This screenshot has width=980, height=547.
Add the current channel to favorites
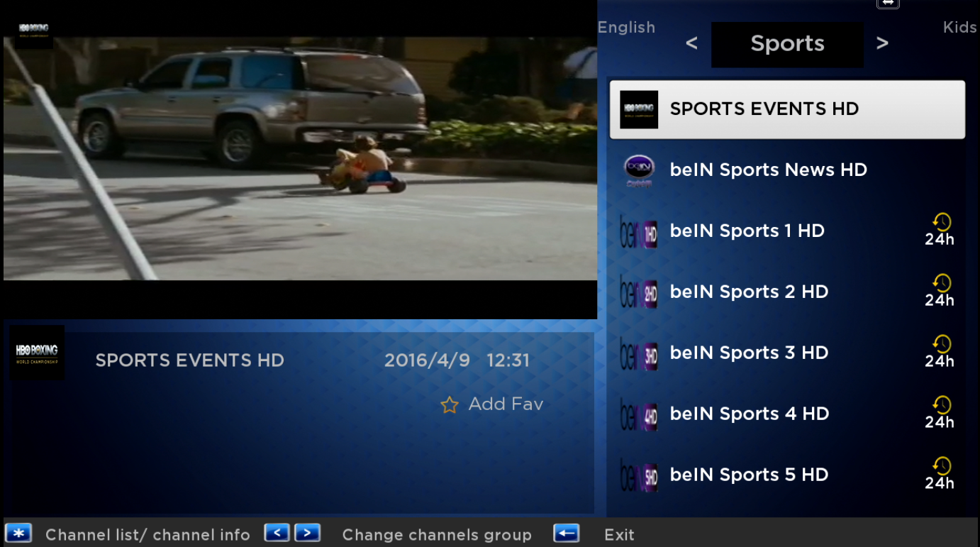pos(492,404)
